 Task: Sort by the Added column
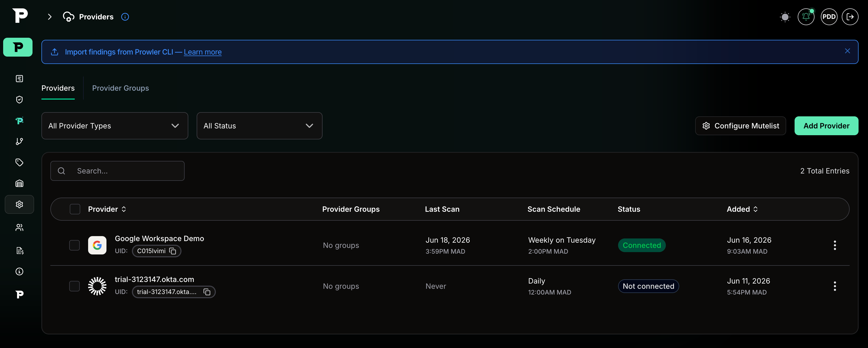(x=742, y=209)
